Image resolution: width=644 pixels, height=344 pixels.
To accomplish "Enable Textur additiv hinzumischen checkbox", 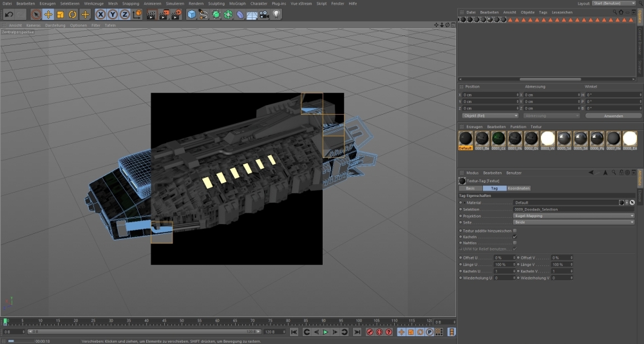I will click(x=515, y=230).
